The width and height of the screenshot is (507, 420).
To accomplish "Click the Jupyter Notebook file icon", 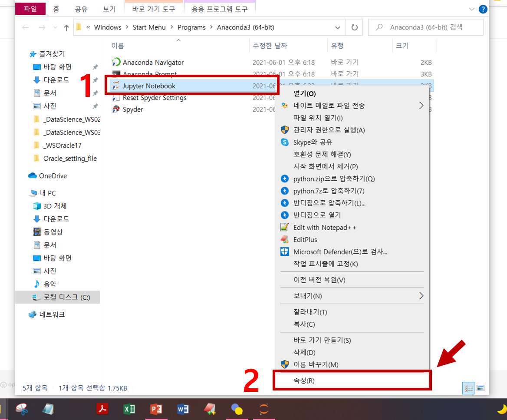I will [116, 86].
